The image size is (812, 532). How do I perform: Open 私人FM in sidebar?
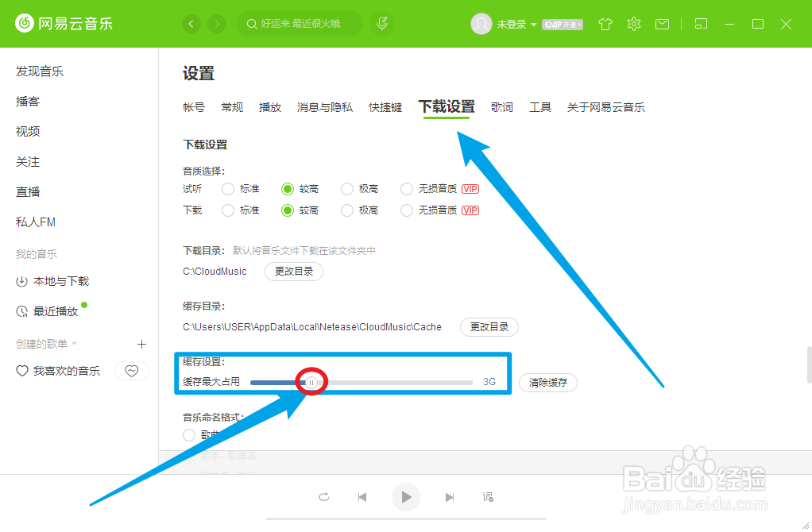click(36, 222)
